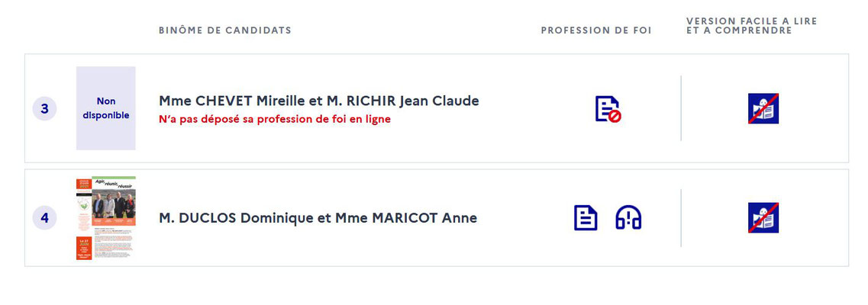Click the name Mme MARICOT Anne
Screen dimensions: 868x305
coord(406,218)
